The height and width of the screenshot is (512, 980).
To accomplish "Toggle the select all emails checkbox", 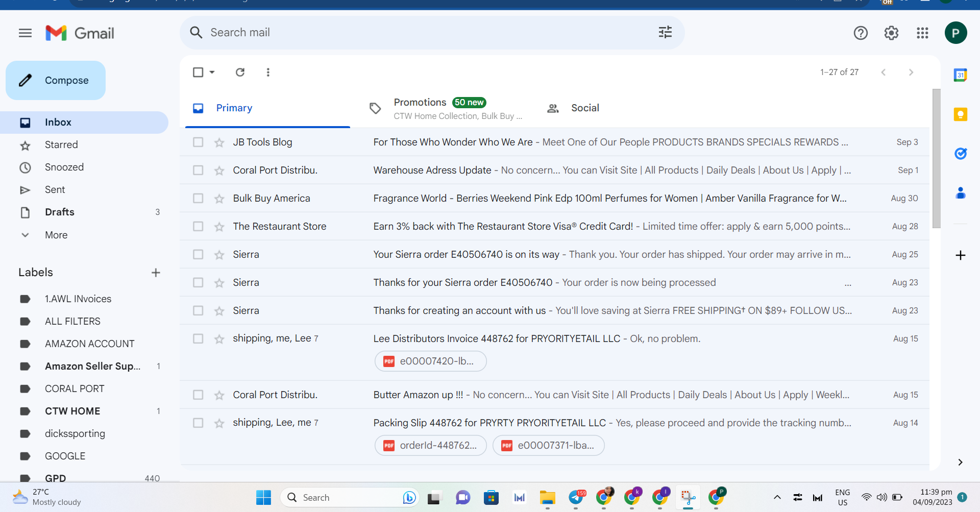I will click(198, 72).
